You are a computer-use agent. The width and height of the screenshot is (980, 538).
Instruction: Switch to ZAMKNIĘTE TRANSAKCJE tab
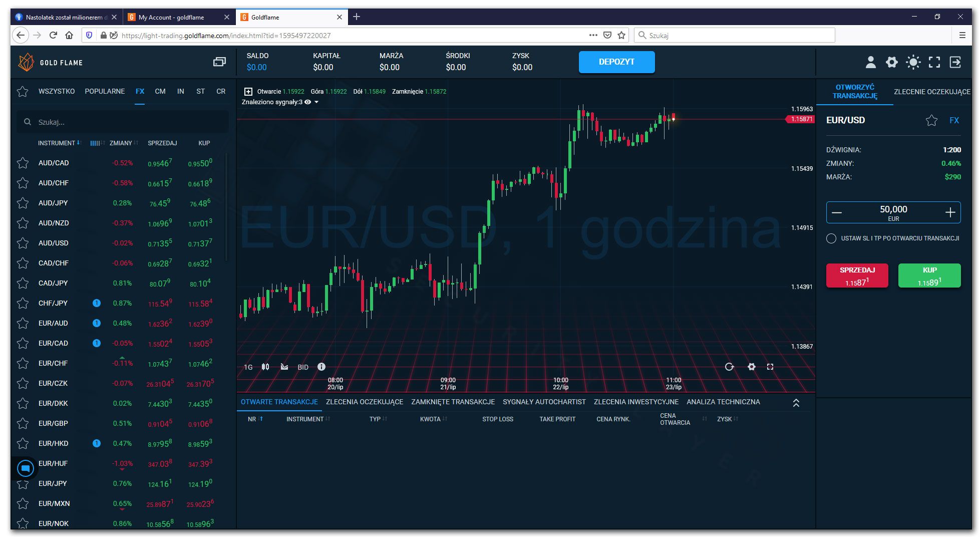[453, 402]
